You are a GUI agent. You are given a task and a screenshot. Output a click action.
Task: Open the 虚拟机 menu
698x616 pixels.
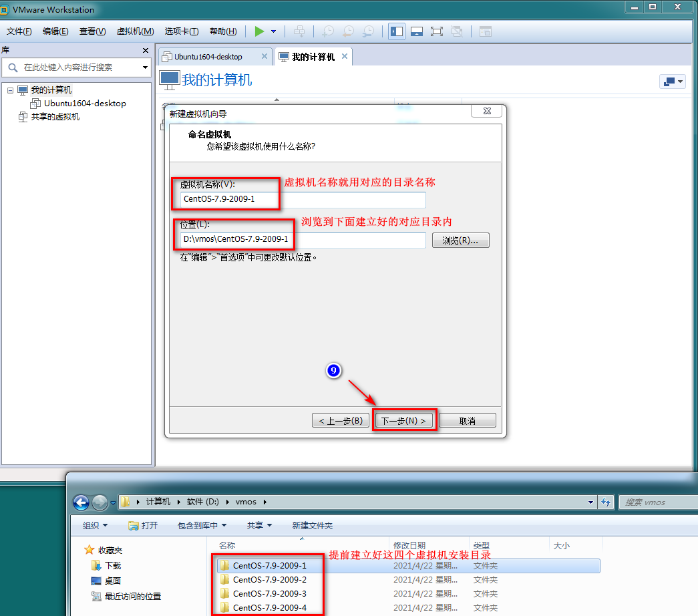tap(135, 31)
